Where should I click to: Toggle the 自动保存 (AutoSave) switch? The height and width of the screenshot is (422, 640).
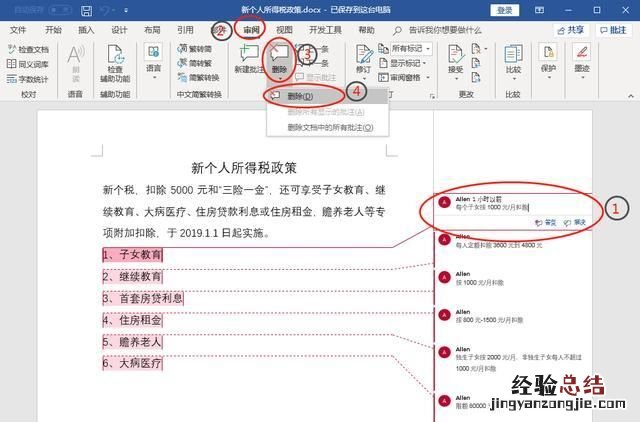pos(62,10)
